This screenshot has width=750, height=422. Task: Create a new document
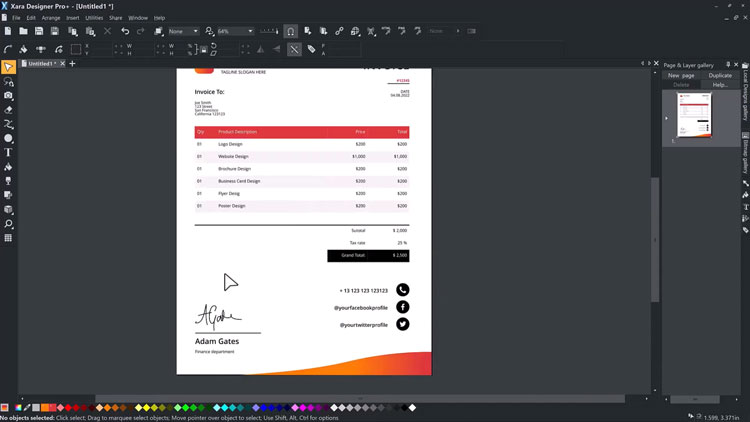(8, 31)
